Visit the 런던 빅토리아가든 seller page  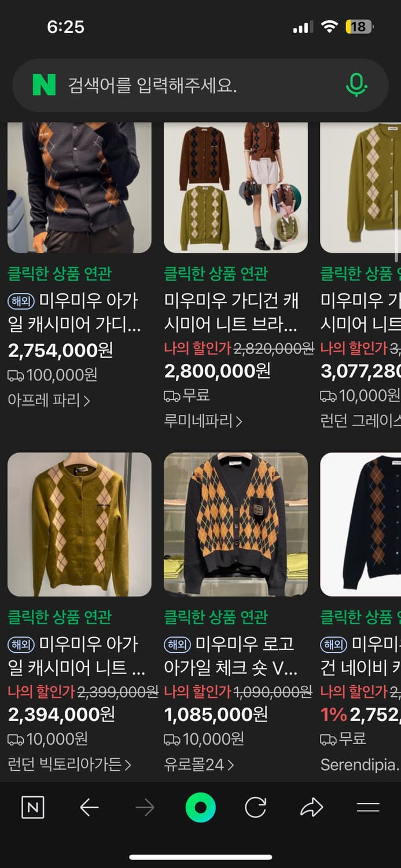[69, 764]
